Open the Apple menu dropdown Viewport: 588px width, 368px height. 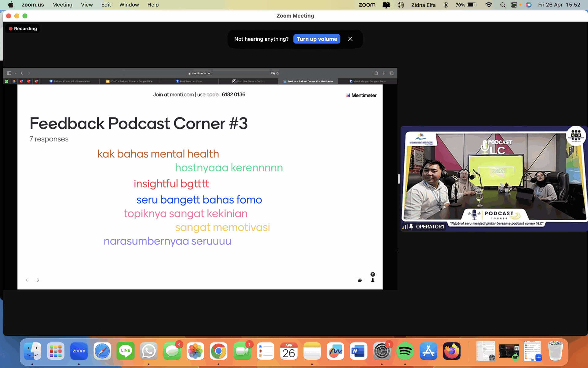click(11, 5)
